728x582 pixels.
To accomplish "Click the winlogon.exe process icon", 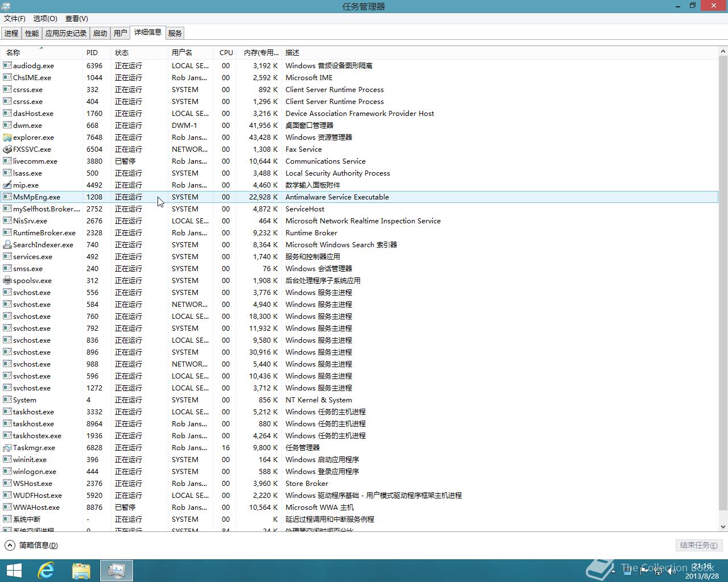I will (7, 471).
